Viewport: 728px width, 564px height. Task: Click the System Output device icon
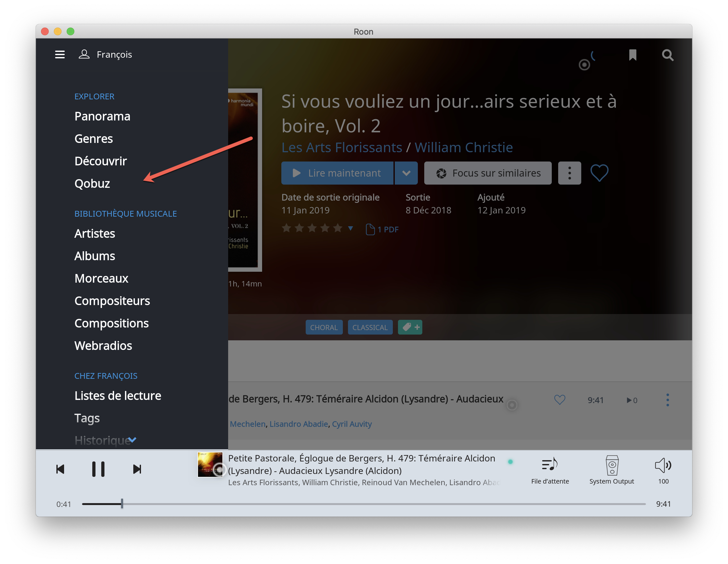[612, 466]
